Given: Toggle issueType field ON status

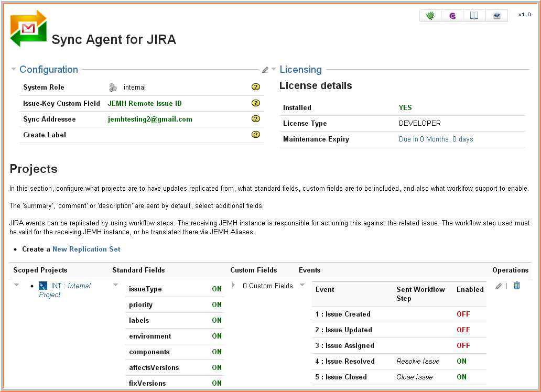Looking at the screenshot, I should pyautogui.click(x=217, y=289).
